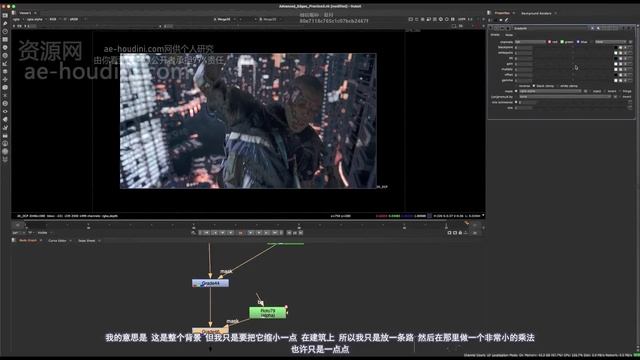Image resolution: width=640 pixels, height=360 pixels.
Task: Click the whitepoint color picker swatch
Action: pyautogui.click(x=616, y=53)
